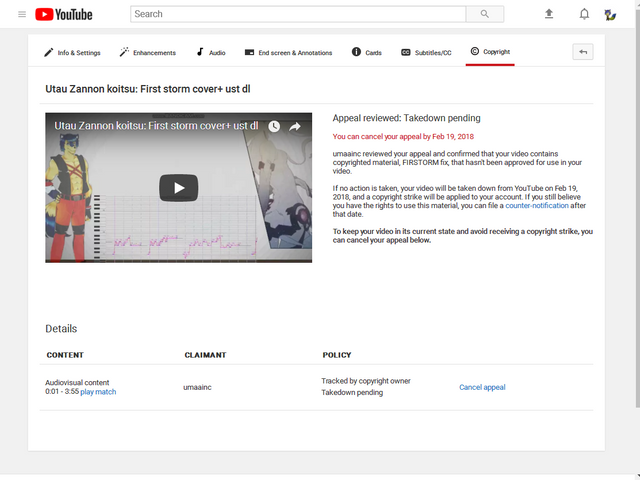This screenshot has width=640, height=480.
Task: Click the POLICY column header
Action: (337, 355)
